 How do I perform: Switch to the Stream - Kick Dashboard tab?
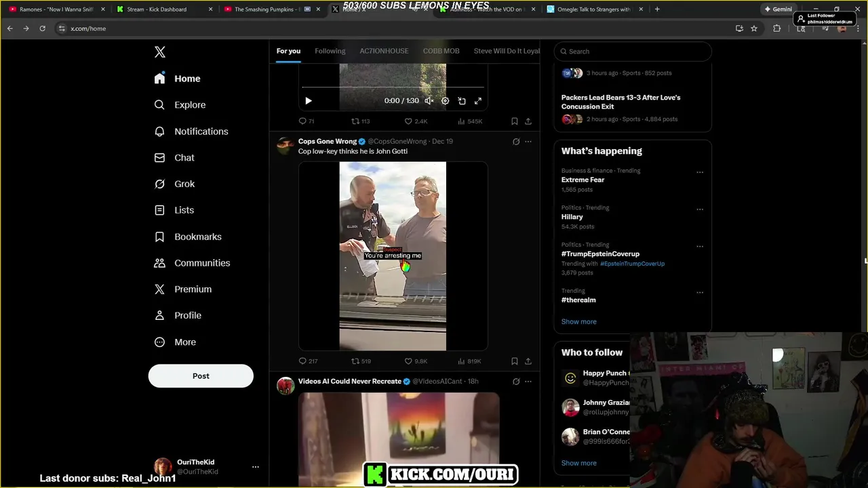pyautogui.click(x=163, y=9)
